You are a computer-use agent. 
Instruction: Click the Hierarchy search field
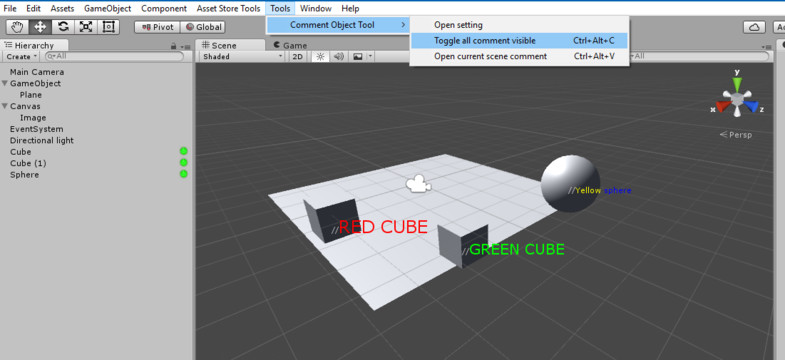(x=114, y=57)
